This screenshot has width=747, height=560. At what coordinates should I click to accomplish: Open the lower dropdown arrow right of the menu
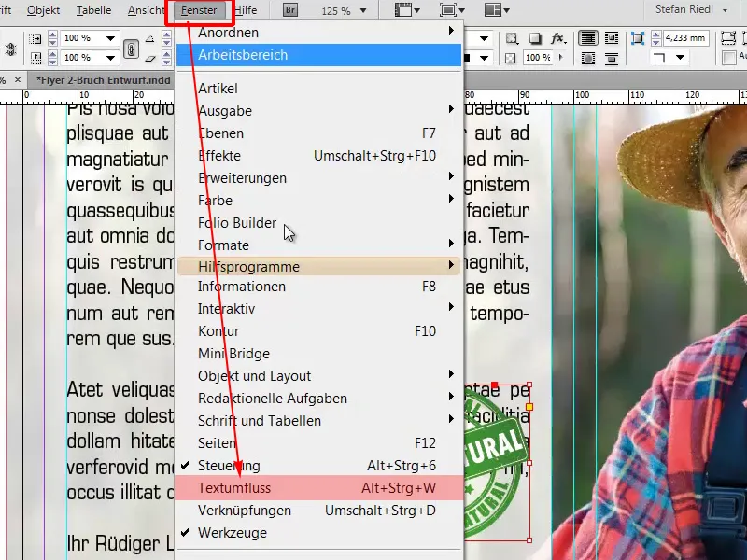(484, 58)
